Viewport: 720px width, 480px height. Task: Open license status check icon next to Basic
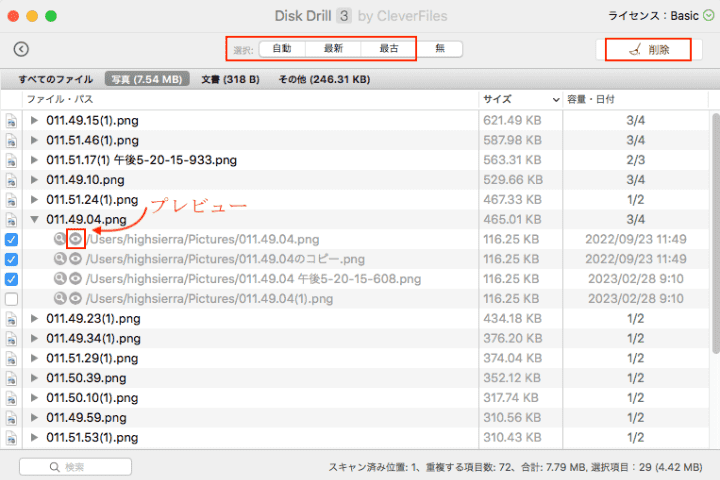pyautogui.click(x=709, y=16)
